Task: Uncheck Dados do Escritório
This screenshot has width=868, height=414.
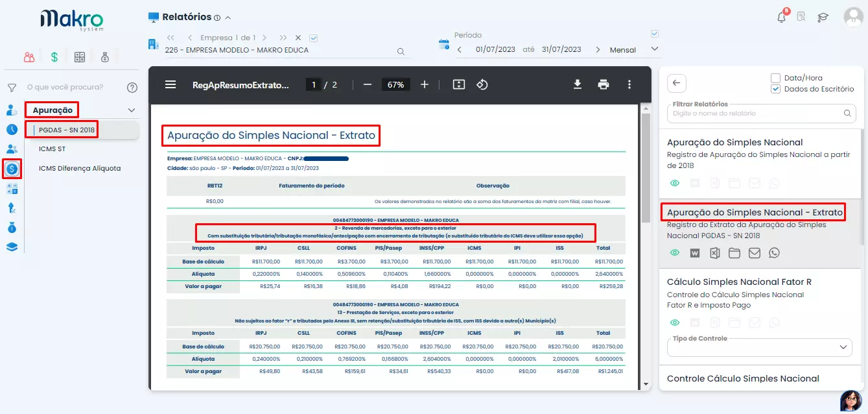Action: point(775,89)
